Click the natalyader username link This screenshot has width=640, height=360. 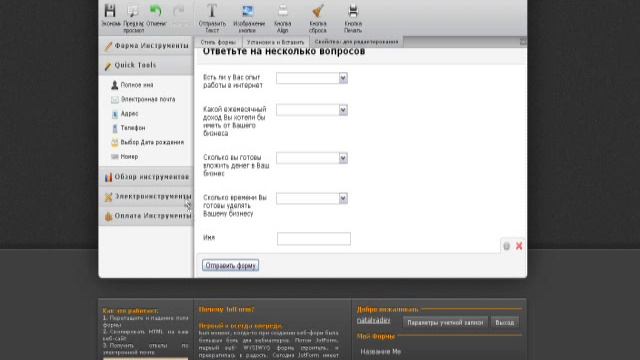(x=373, y=320)
